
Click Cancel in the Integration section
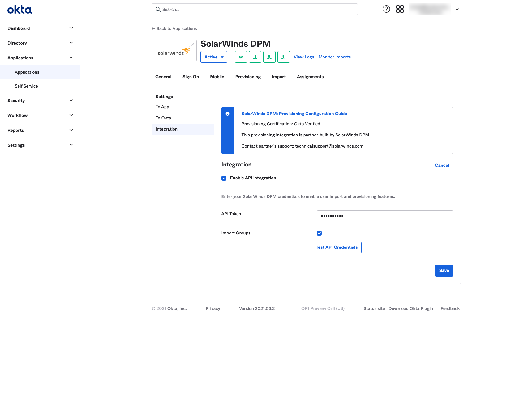(x=442, y=165)
